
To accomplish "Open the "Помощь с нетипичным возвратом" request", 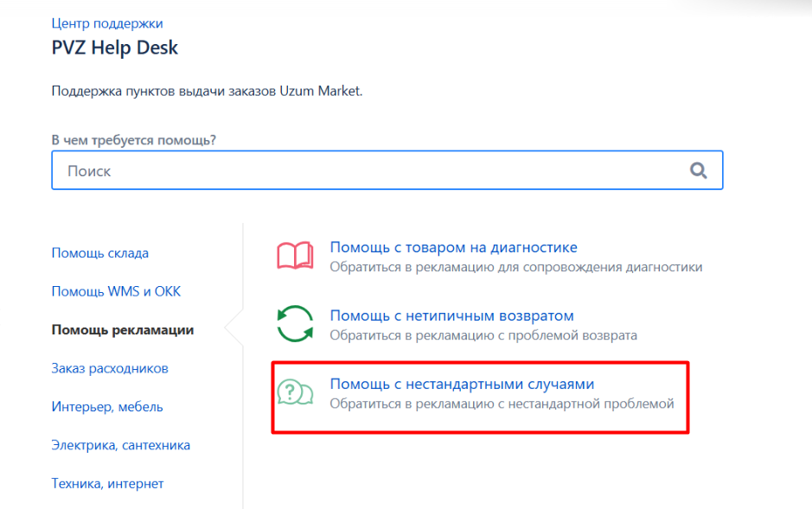I will [451, 315].
